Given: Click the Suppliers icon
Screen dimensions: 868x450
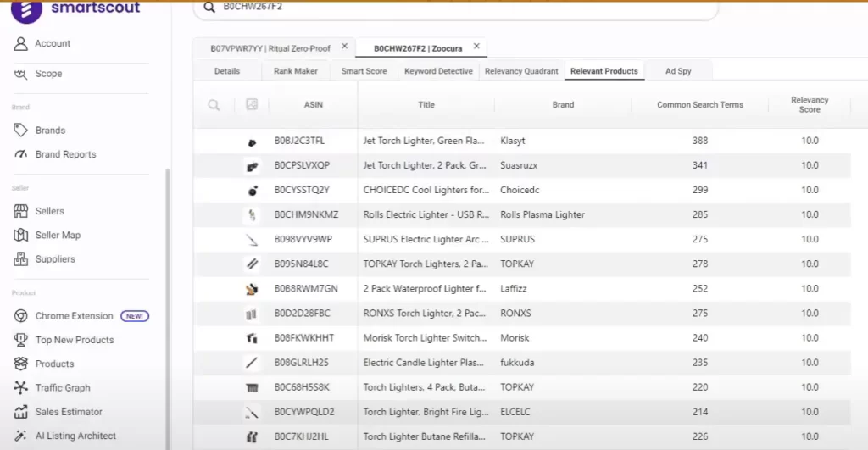Looking at the screenshot, I should pyautogui.click(x=20, y=259).
